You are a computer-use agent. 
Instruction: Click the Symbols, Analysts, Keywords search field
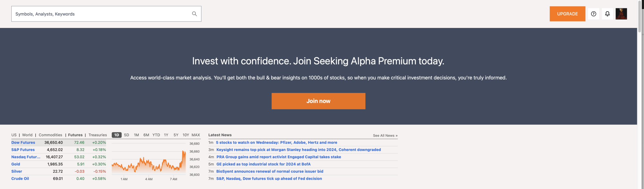(97, 14)
